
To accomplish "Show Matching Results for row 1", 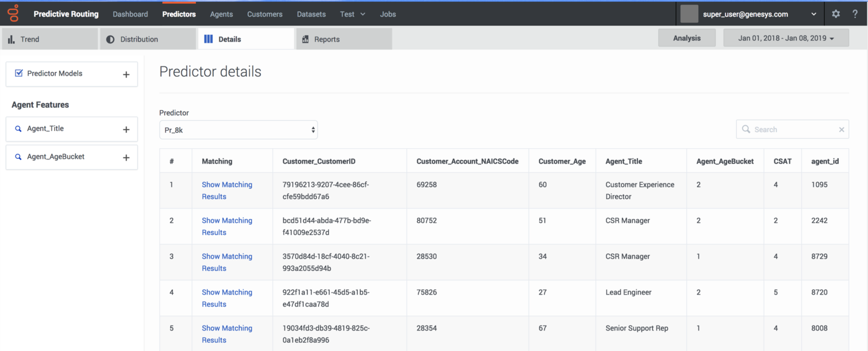I will point(226,190).
